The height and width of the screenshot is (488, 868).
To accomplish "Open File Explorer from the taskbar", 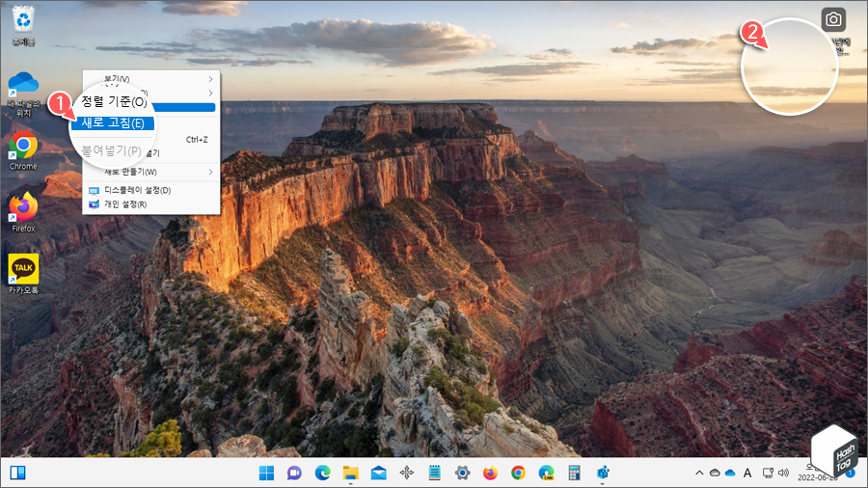I will (x=350, y=474).
